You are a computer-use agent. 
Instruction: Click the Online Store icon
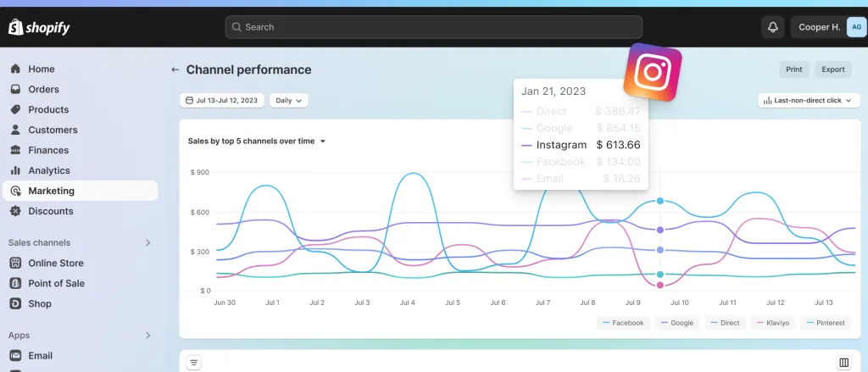[15, 263]
